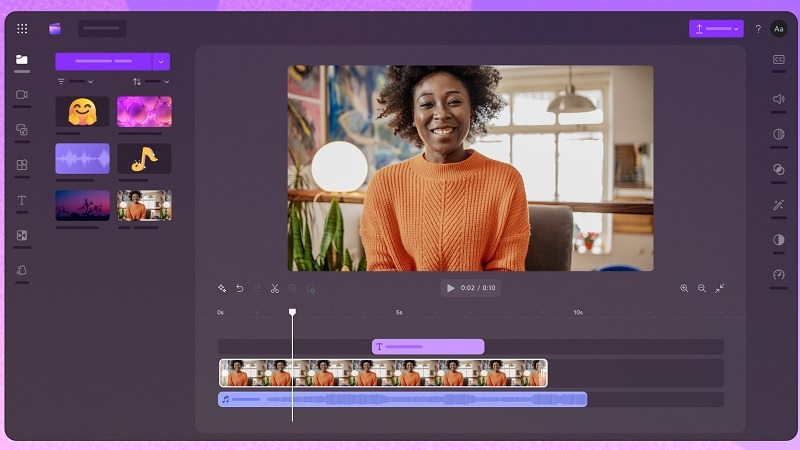800x450 pixels.
Task: Select the purple text clip on timeline
Action: tap(428, 346)
